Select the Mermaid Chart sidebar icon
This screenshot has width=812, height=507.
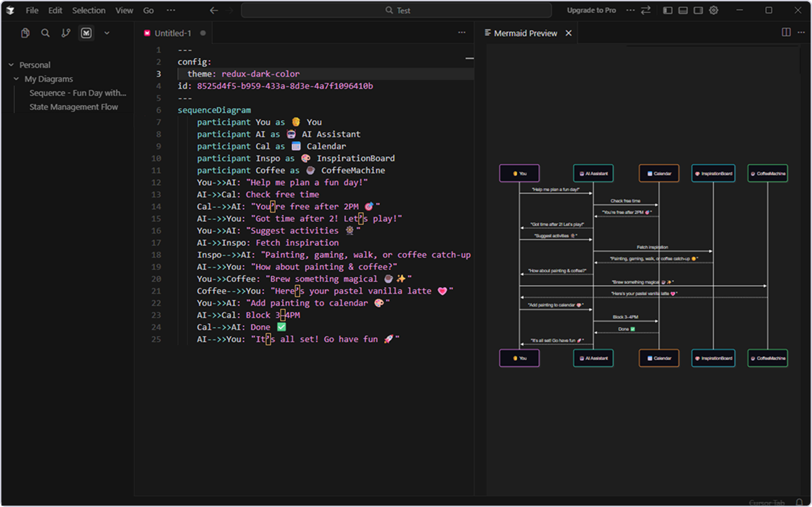(86, 33)
